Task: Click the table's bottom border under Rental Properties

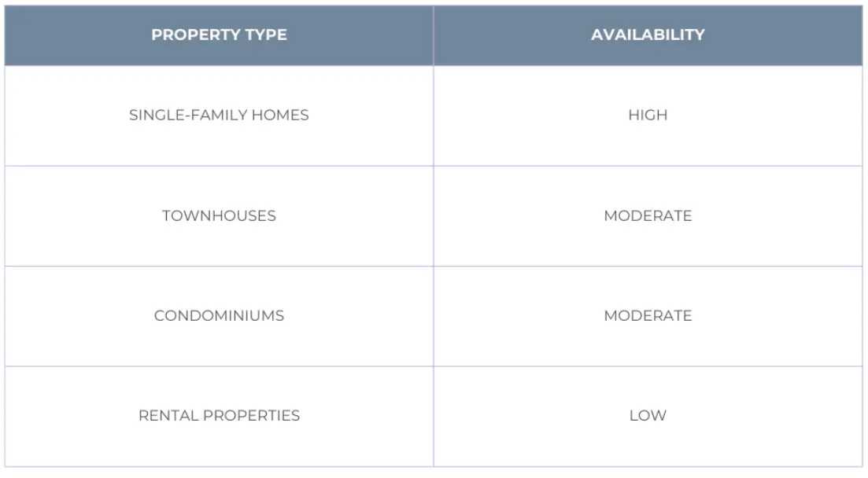Action: point(219,466)
